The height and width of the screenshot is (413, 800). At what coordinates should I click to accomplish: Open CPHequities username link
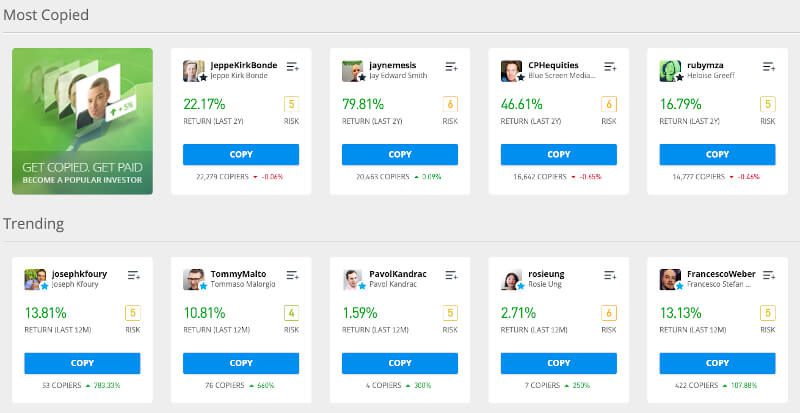[554, 65]
